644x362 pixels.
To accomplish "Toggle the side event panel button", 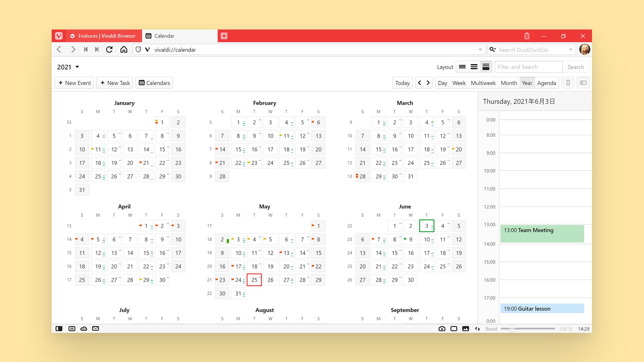I will (x=583, y=83).
